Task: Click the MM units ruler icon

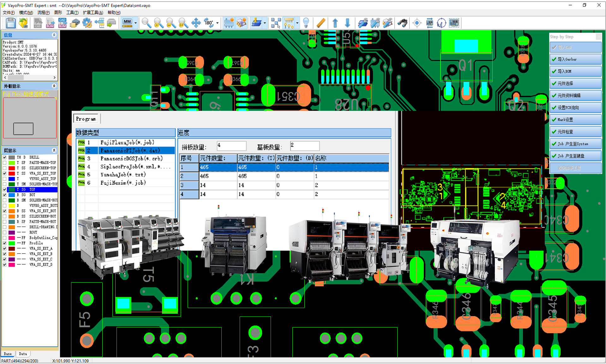Action: (x=127, y=23)
